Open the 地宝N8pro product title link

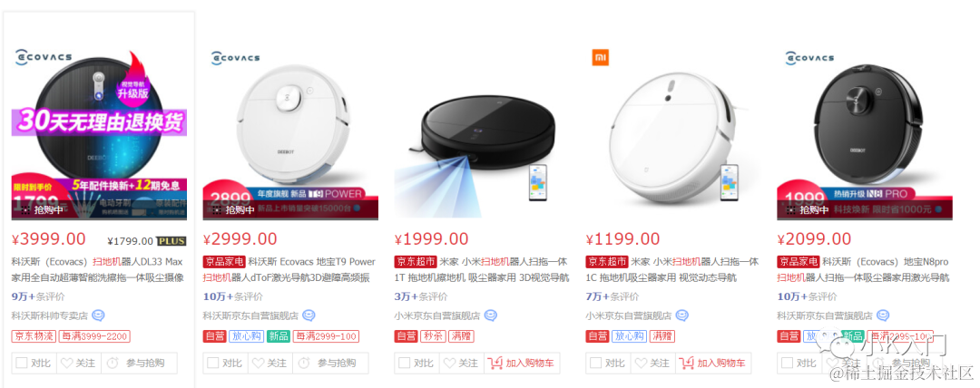(863, 269)
